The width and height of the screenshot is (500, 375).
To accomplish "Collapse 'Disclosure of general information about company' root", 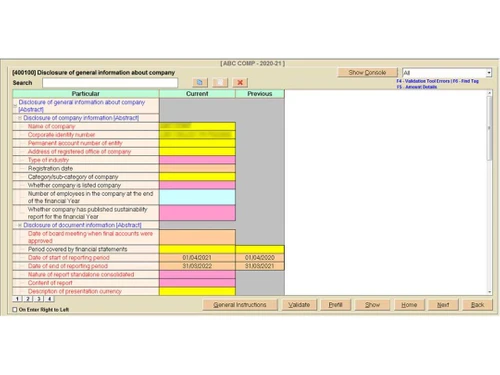I will (15, 106).
